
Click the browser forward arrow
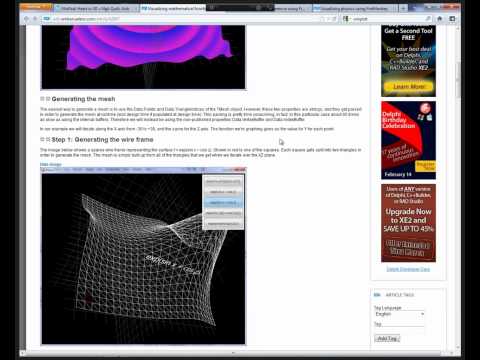[35, 19]
